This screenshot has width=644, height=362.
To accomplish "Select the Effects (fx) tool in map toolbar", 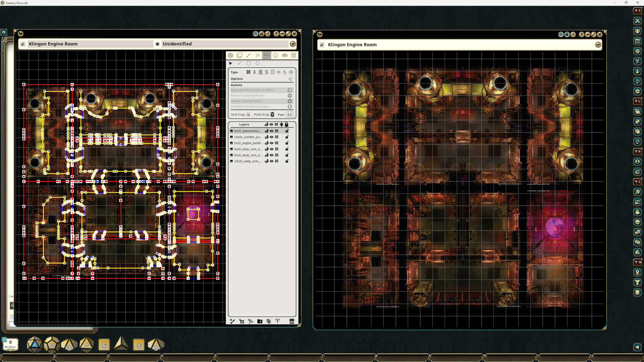I will (258, 55).
